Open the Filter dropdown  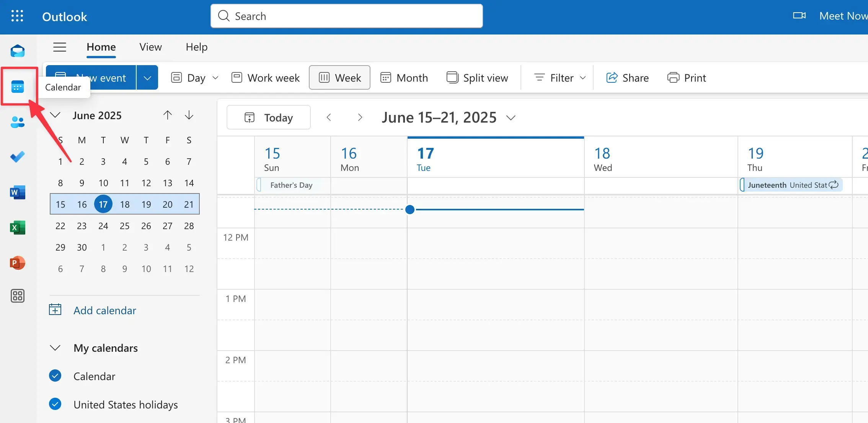click(560, 78)
